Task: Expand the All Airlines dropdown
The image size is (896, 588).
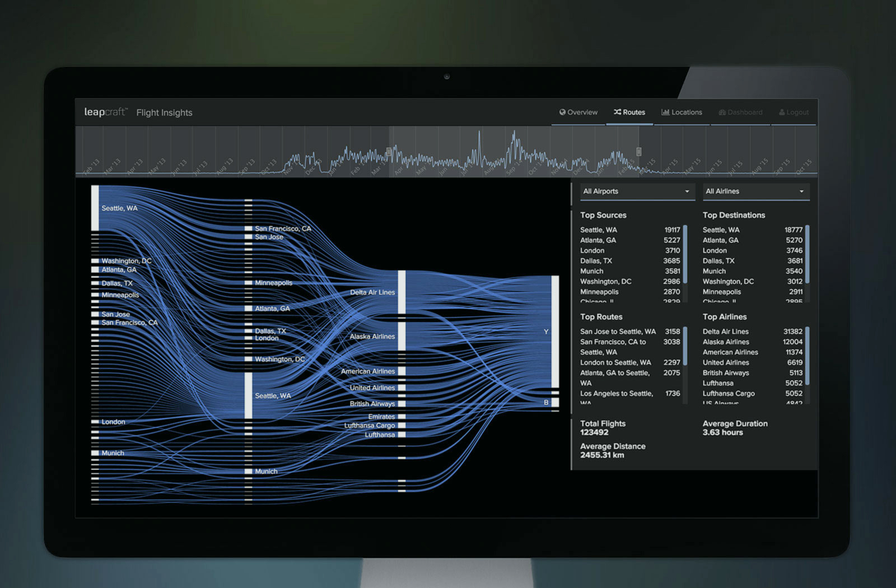Action: 755,192
